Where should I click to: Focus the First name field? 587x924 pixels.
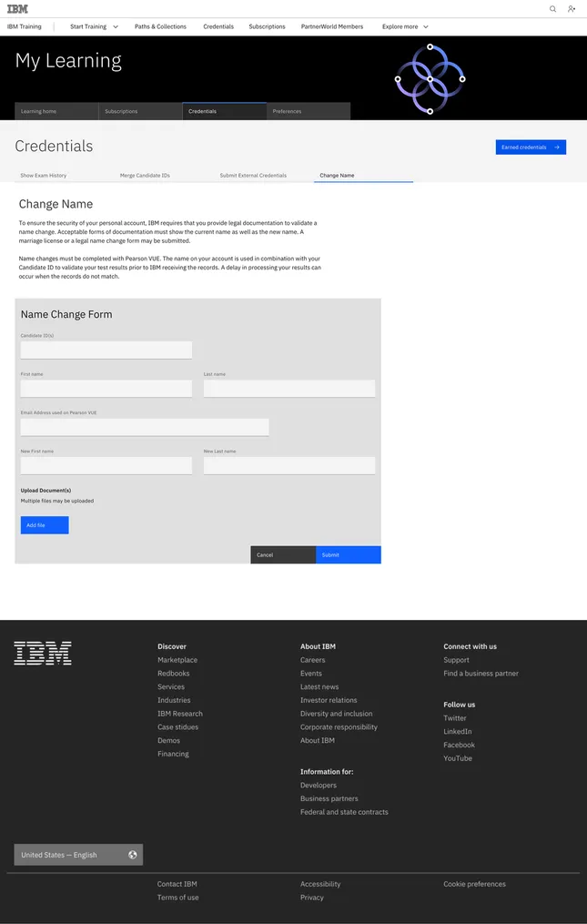tap(106, 389)
